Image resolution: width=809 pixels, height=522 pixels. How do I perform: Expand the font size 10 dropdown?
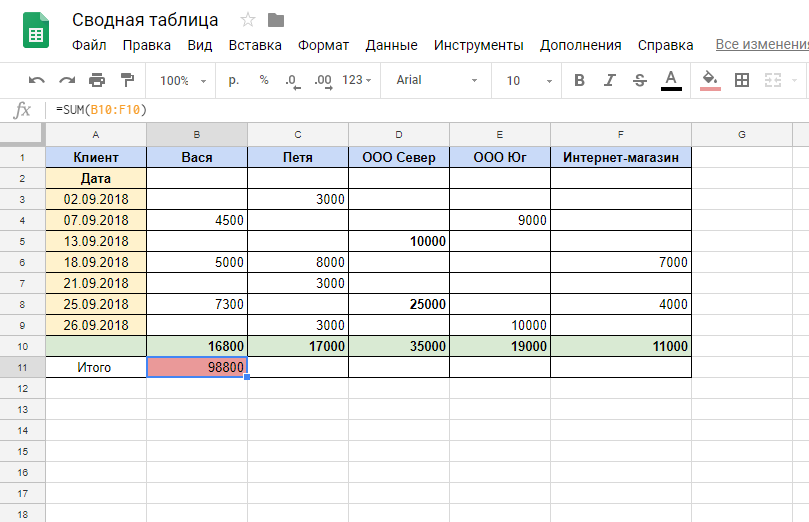point(526,80)
